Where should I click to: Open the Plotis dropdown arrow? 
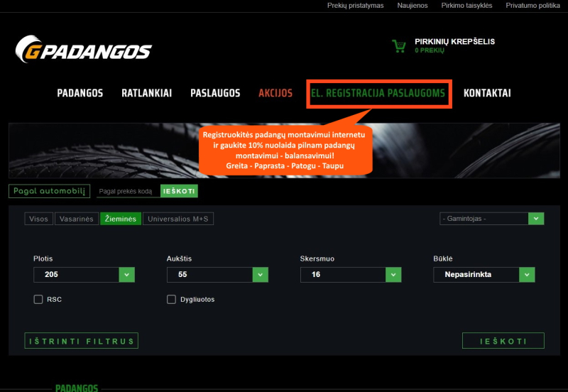(127, 275)
